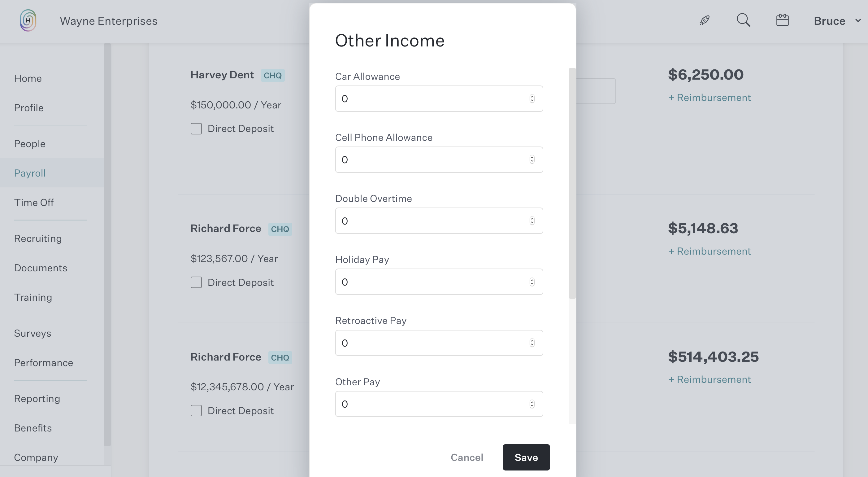Add Reimbursement for the $6,250.00 row
Viewport: 868px width, 477px height.
[x=709, y=98]
